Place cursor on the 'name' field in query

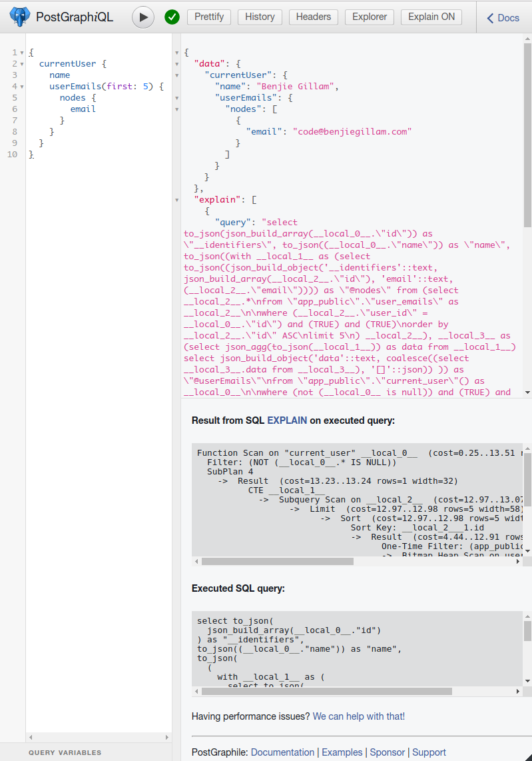[x=60, y=75]
